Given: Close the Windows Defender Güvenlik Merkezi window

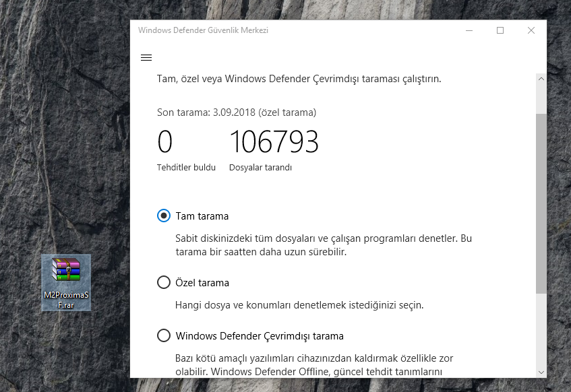Looking at the screenshot, I should pos(531,30).
